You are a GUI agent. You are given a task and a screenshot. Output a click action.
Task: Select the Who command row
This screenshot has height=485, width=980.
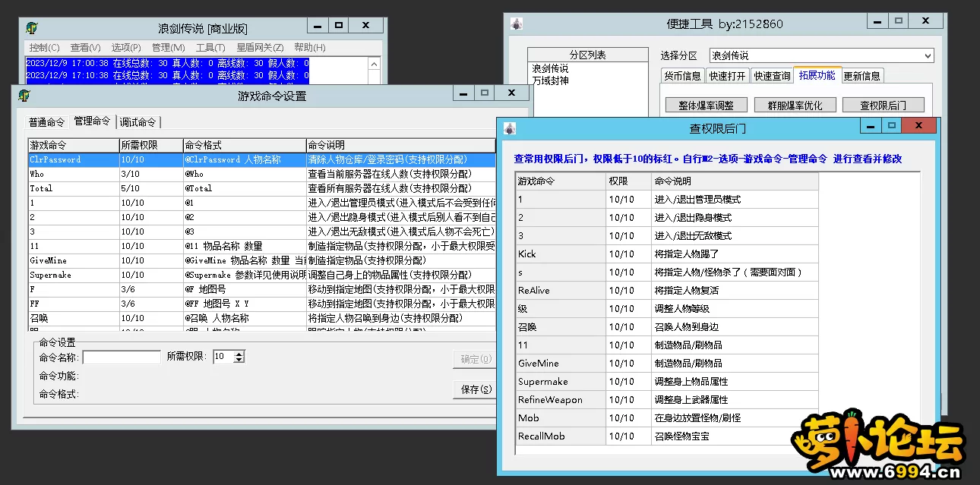(261, 174)
